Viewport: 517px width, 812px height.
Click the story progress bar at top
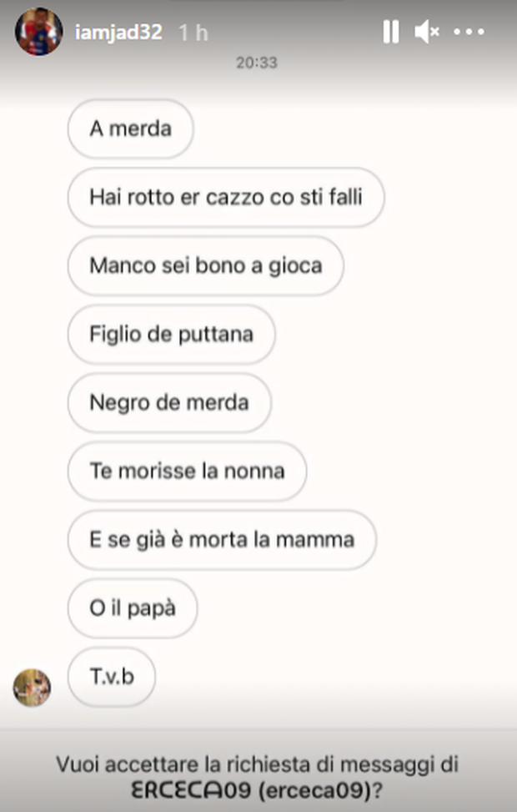(x=258, y=3)
